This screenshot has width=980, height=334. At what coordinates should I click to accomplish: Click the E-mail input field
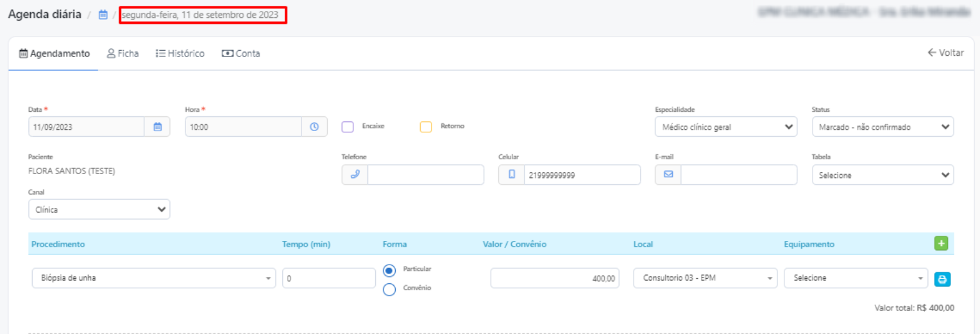coord(739,175)
